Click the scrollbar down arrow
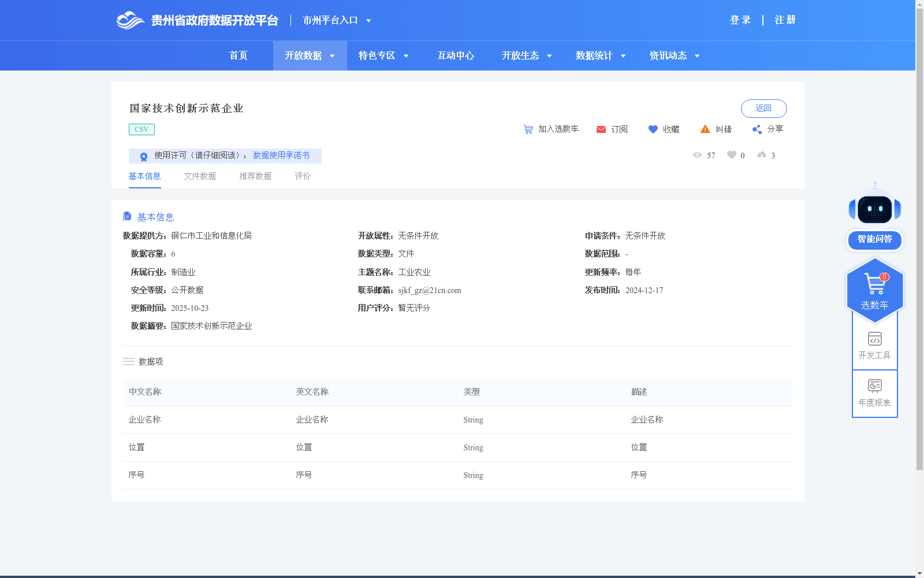 click(x=919, y=573)
